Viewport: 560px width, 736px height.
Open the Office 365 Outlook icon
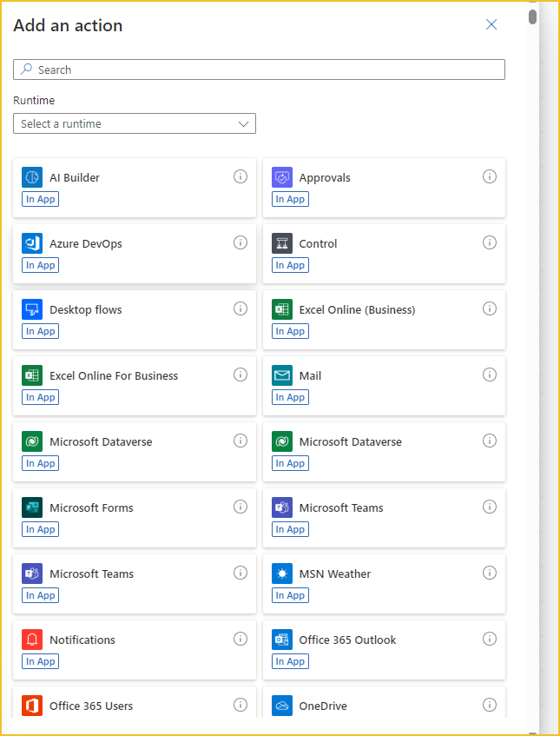pos(282,640)
